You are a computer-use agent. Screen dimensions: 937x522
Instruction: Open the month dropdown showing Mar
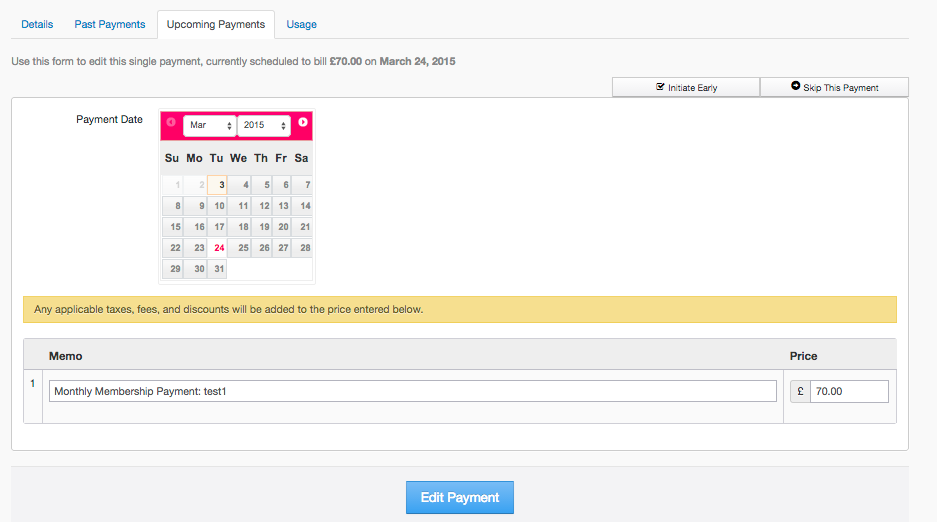coord(210,125)
